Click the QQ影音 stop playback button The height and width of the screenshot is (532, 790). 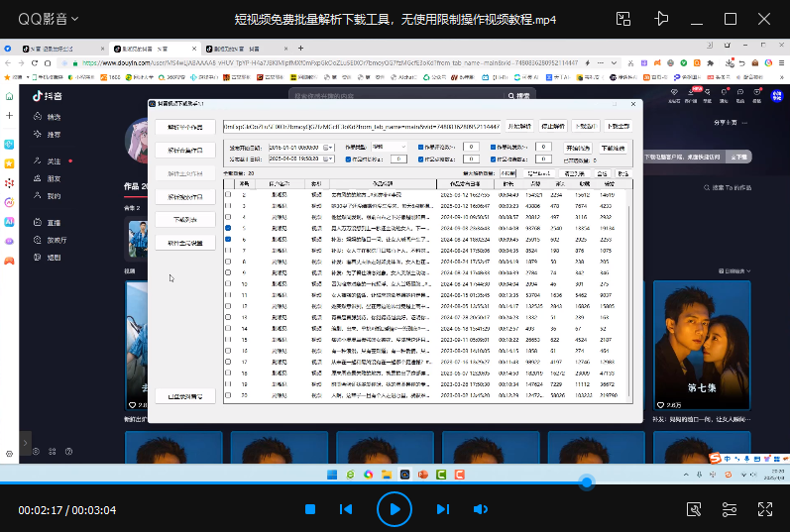(310, 509)
